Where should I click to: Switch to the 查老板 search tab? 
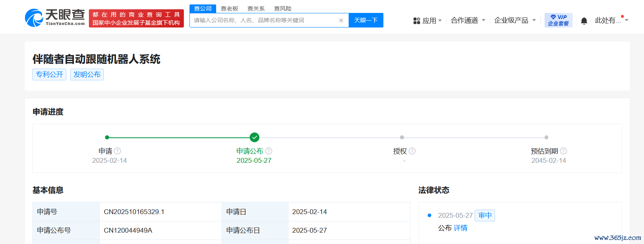point(229,8)
